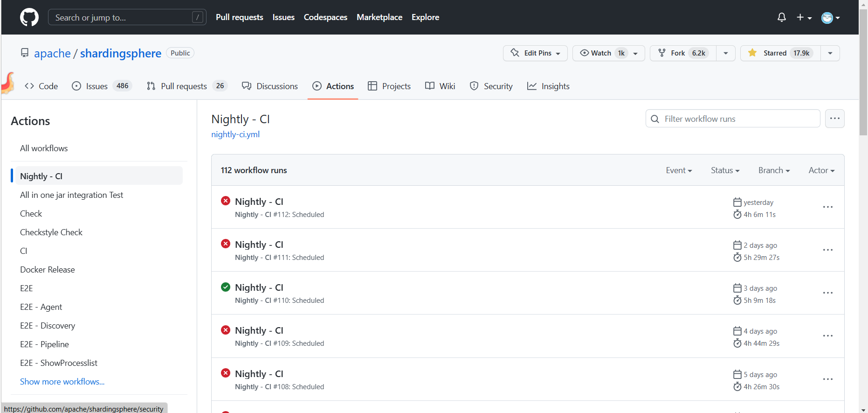Open the options menu for run #109
The image size is (868, 413).
click(x=828, y=336)
